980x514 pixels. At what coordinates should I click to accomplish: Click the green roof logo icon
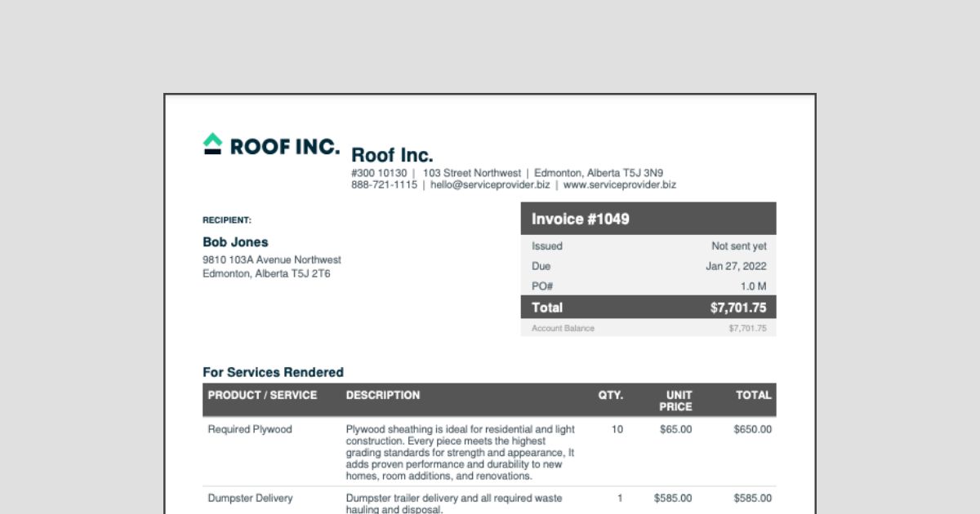(x=212, y=144)
